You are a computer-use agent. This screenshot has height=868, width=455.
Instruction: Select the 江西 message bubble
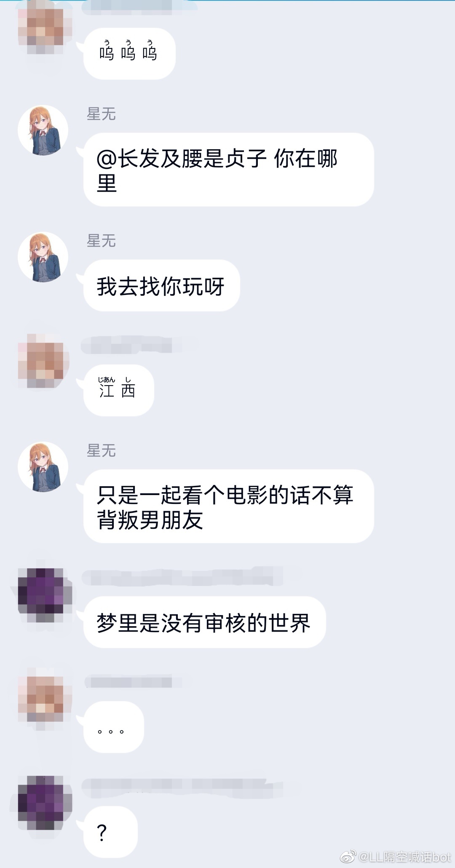coord(118,390)
